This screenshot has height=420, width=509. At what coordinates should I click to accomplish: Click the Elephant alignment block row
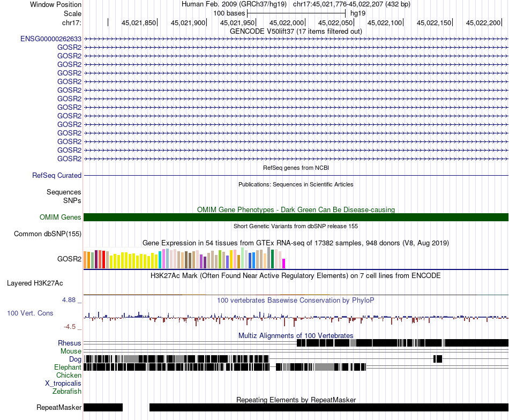(x=225, y=367)
